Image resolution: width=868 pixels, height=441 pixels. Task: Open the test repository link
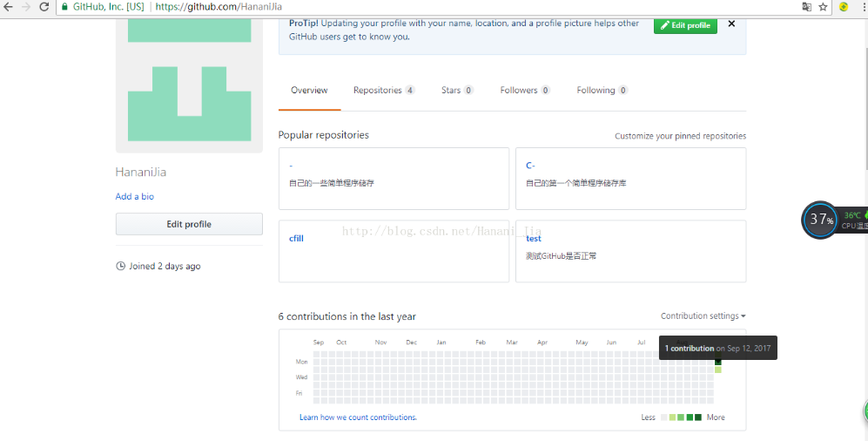(534, 238)
